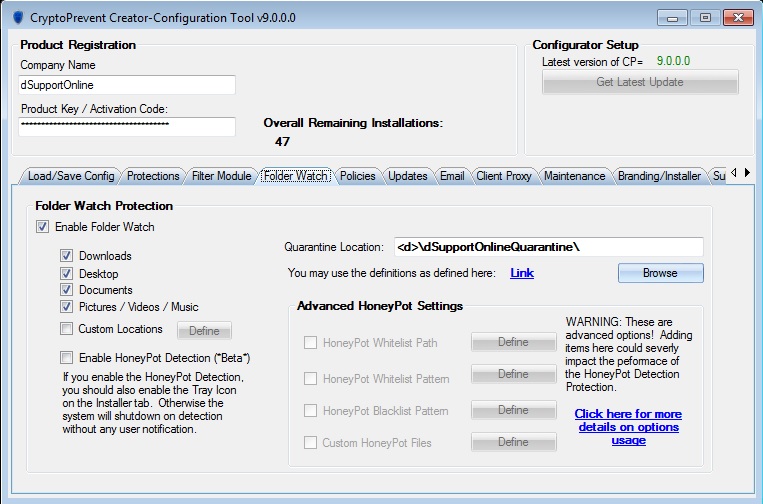Click the Quarantine Location text field
The height and width of the screenshot is (504, 763).
[548, 247]
